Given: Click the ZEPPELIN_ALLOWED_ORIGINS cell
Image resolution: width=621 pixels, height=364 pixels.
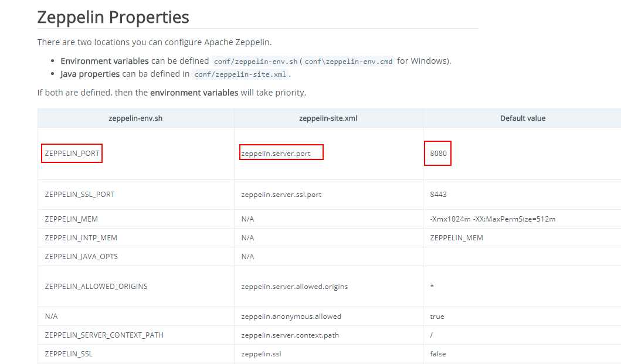Looking at the screenshot, I should (96, 287).
